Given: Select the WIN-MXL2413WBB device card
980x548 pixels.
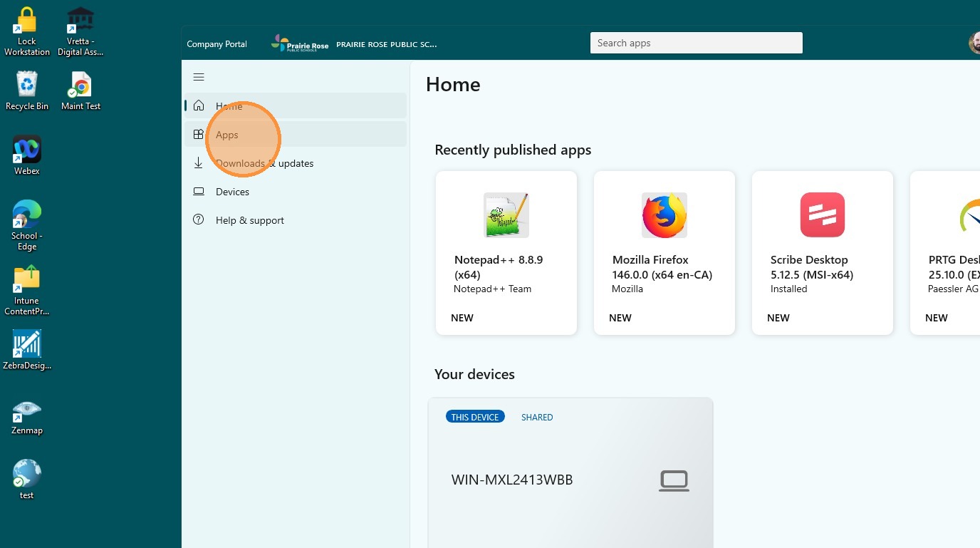Looking at the screenshot, I should (570, 472).
